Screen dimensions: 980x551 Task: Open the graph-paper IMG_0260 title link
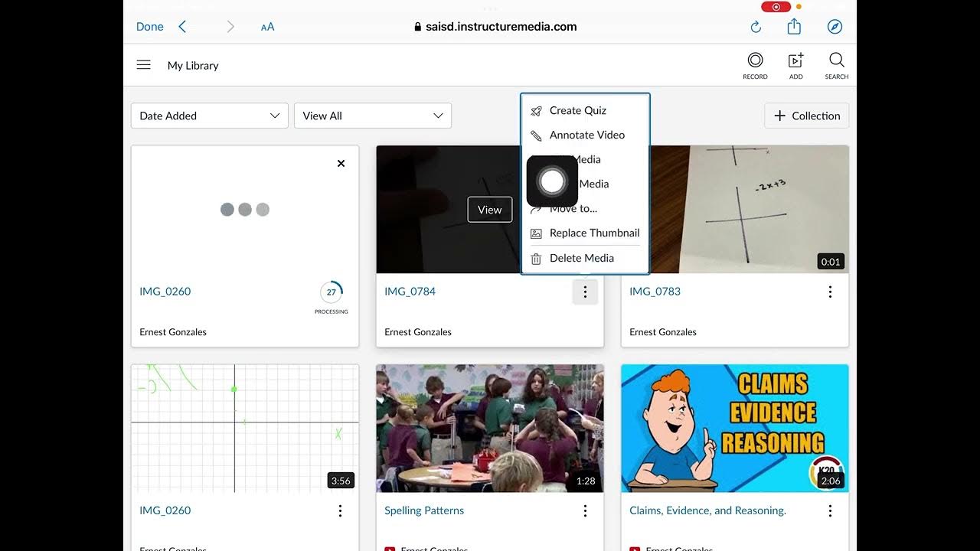click(165, 510)
